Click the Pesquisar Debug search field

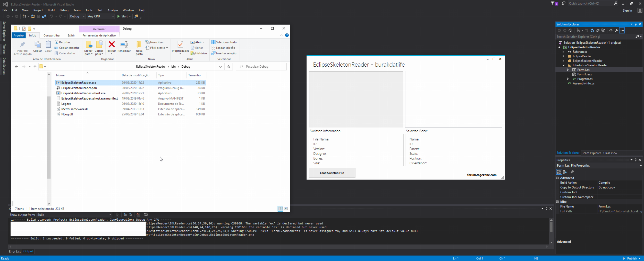point(261,67)
